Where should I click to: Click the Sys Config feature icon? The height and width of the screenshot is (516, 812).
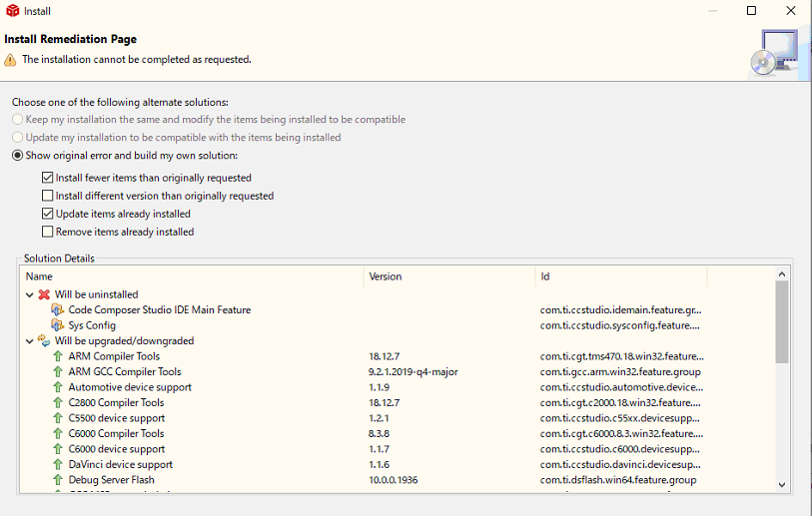pyautogui.click(x=58, y=325)
